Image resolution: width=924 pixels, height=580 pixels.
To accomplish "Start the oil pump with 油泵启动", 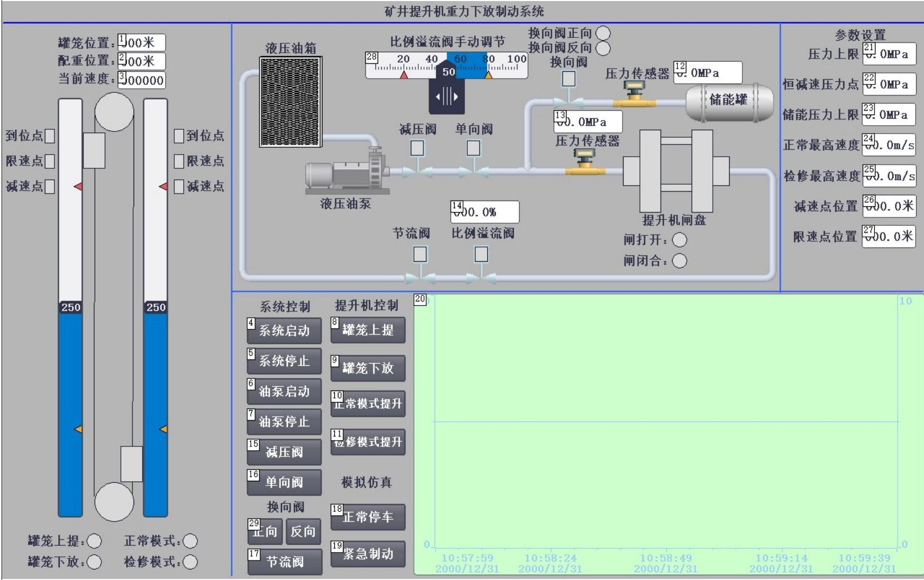I will (285, 392).
